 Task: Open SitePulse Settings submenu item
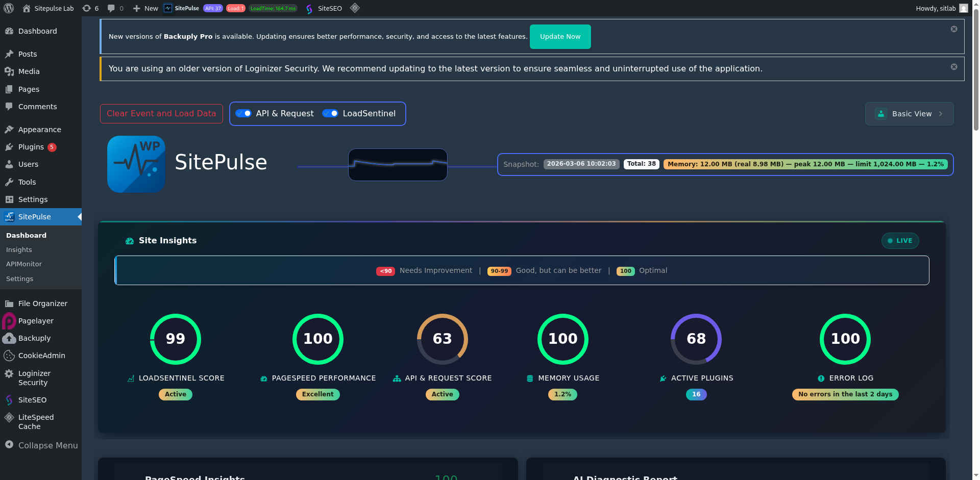(x=19, y=279)
